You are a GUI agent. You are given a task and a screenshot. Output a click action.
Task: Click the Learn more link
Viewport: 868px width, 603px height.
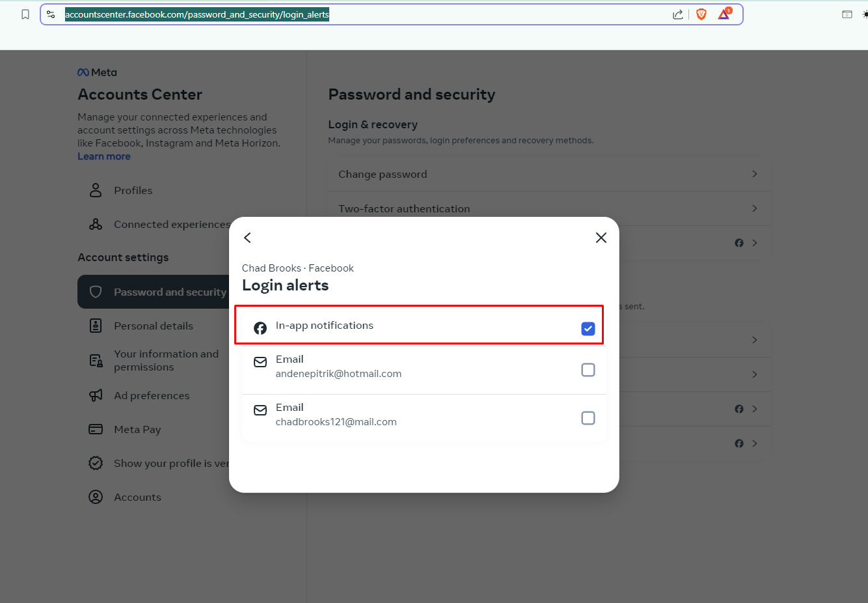point(104,156)
